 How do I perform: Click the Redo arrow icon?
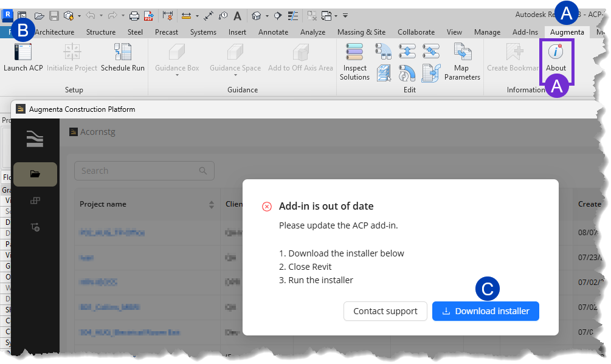(x=112, y=16)
